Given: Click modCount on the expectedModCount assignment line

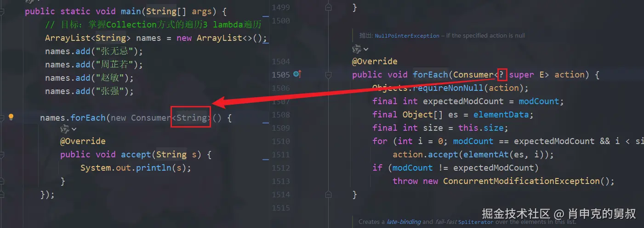Looking at the screenshot, I should pyautogui.click(x=539, y=101).
